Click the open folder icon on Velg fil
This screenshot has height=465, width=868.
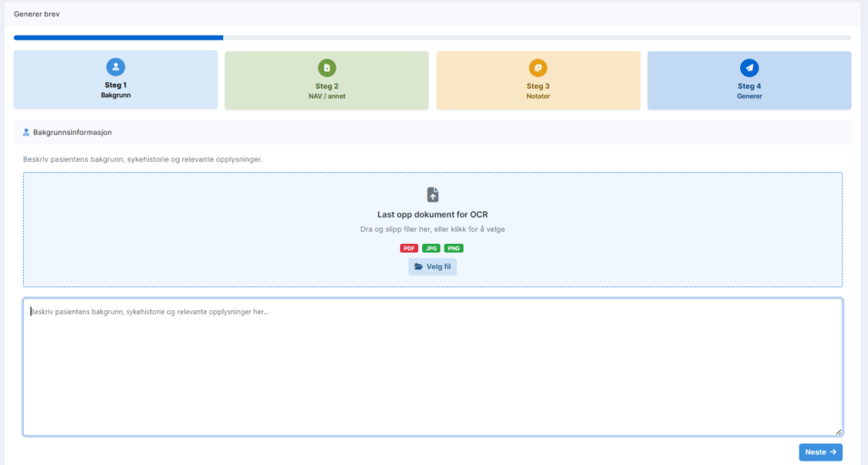418,267
